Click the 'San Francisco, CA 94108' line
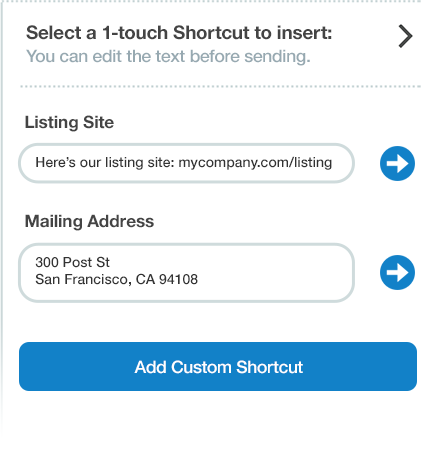This screenshot has height=450, width=440. 116,279
